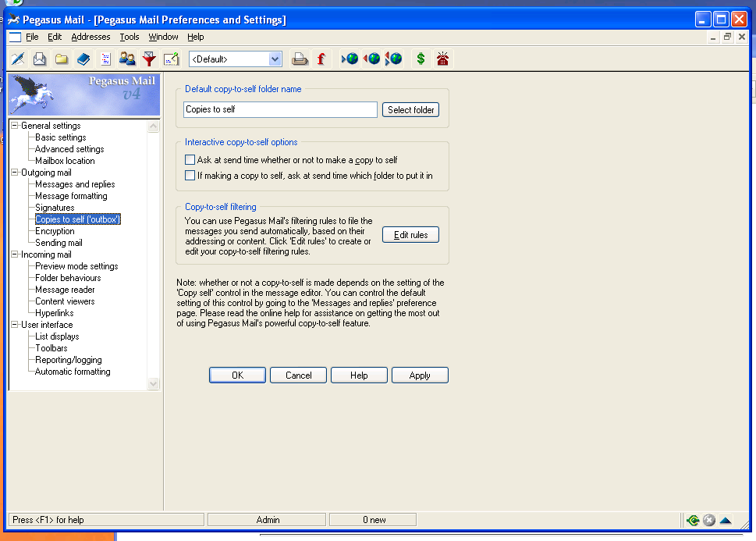Confirm settings with the OK button
The height and width of the screenshot is (541, 756).
(237, 375)
